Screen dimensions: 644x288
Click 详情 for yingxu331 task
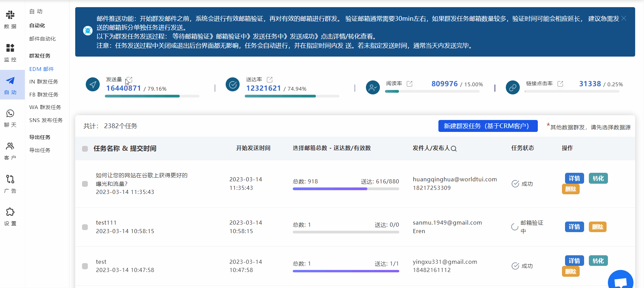tap(575, 261)
